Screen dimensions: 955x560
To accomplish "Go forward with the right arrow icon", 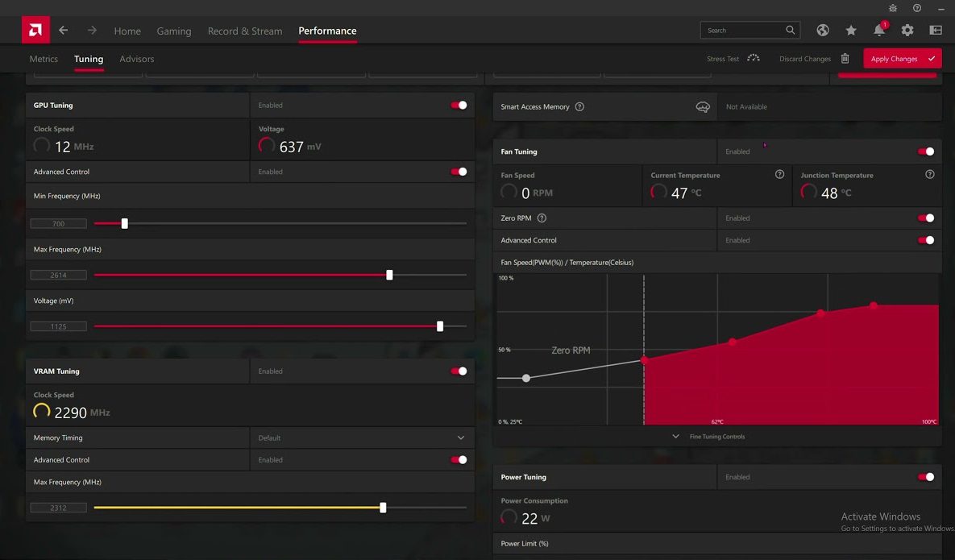I will pos(91,30).
